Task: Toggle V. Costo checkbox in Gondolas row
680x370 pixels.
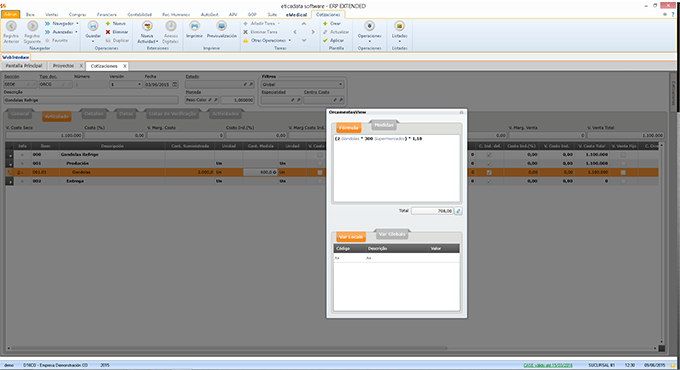Action: point(320,172)
